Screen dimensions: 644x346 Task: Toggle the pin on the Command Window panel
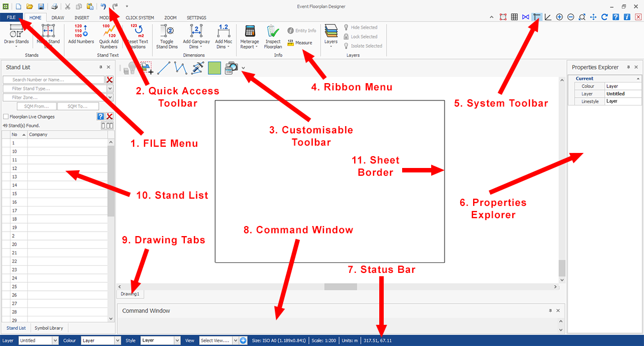550,311
